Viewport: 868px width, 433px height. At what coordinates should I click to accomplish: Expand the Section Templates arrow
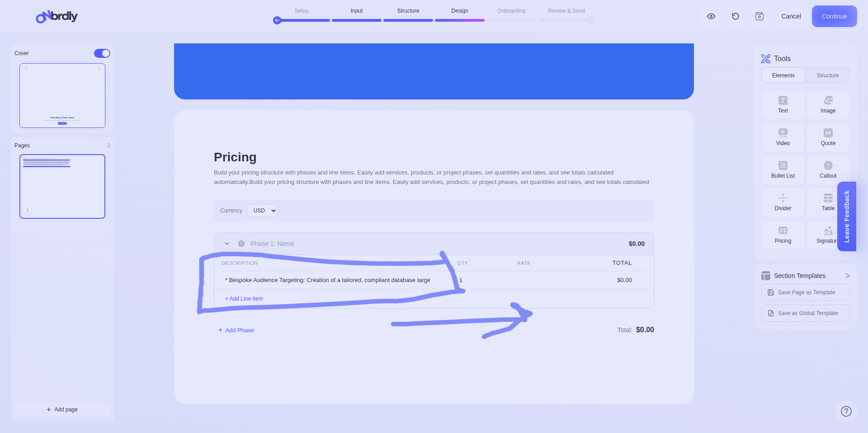pos(847,276)
